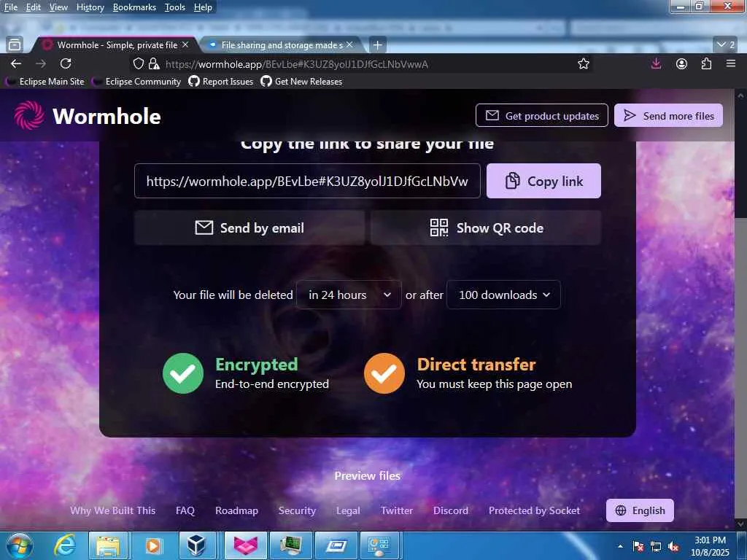Open Eclipse Main Site bookmark
This screenshot has width=747, height=560.
[x=45, y=82]
